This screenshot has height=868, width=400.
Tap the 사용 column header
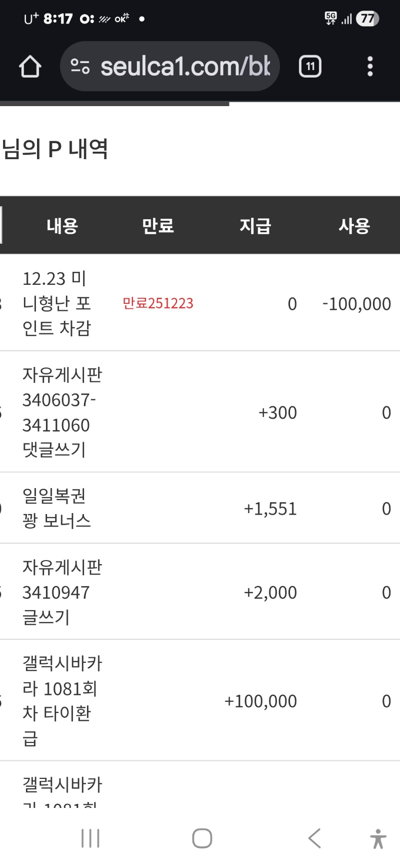[354, 226]
